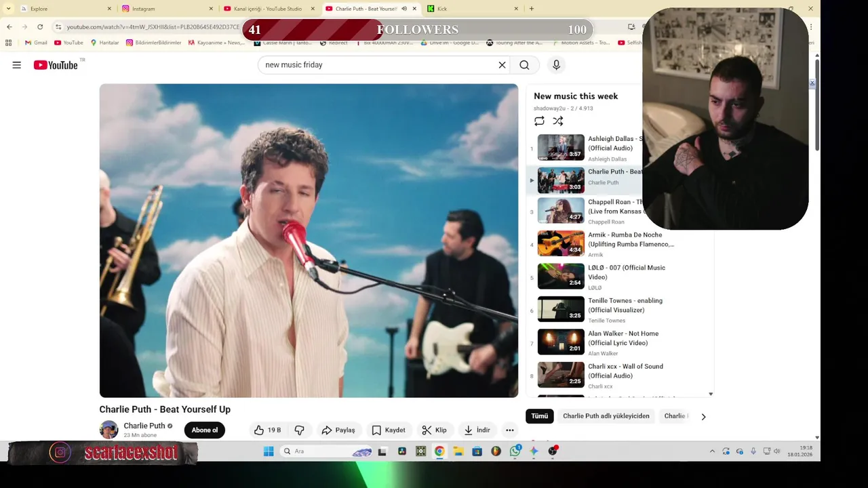
Task: Click the Klip button
Action: pyautogui.click(x=434, y=430)
